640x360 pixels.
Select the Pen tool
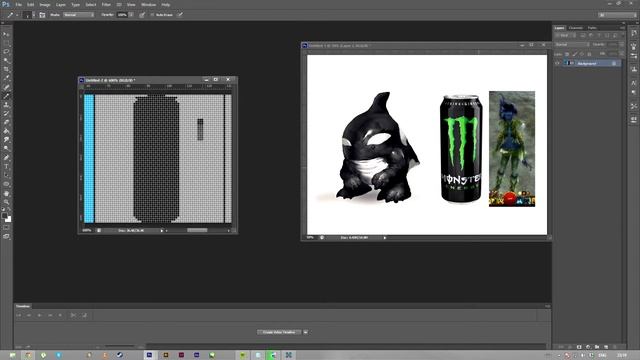pos(6,158)
